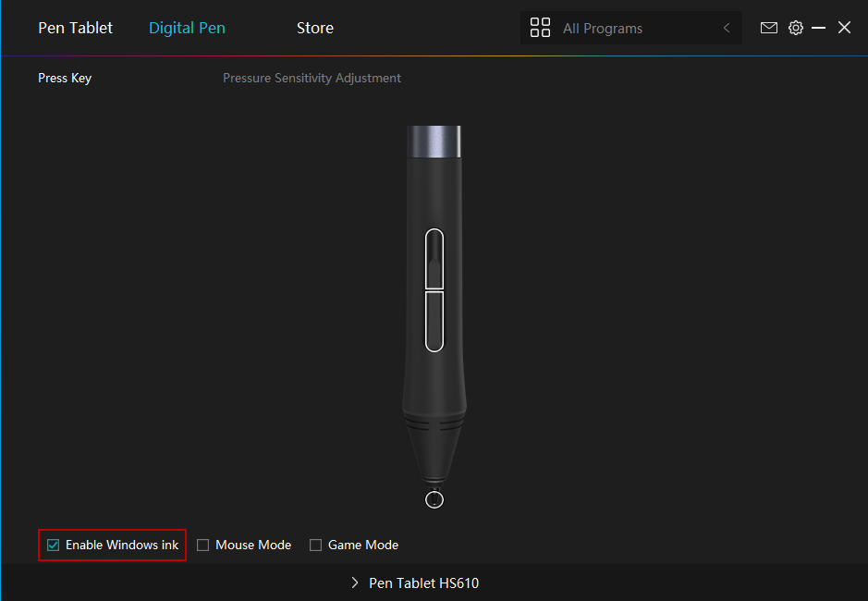Open the mail feedback icon
This screenshot has width=868, height=601.
click(768, 28)
